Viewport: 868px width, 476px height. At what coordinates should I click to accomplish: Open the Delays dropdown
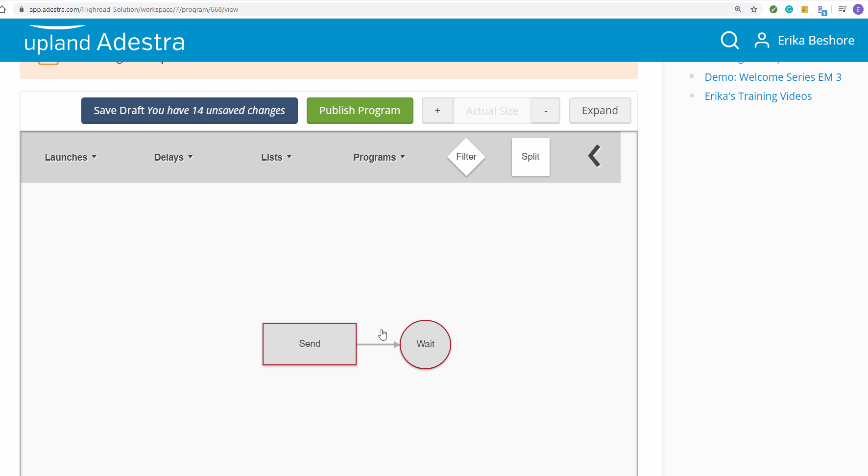[173, 157]
